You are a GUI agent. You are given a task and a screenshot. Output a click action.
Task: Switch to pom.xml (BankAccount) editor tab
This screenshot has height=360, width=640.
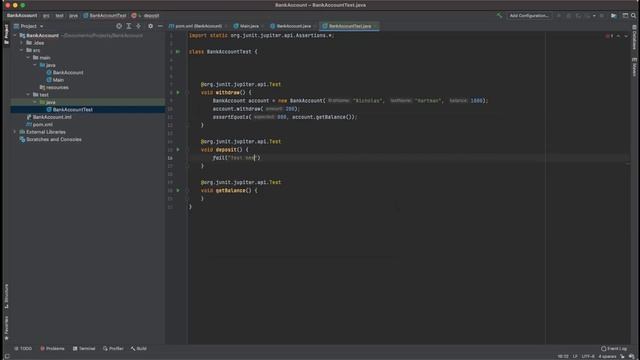[198, 26]
